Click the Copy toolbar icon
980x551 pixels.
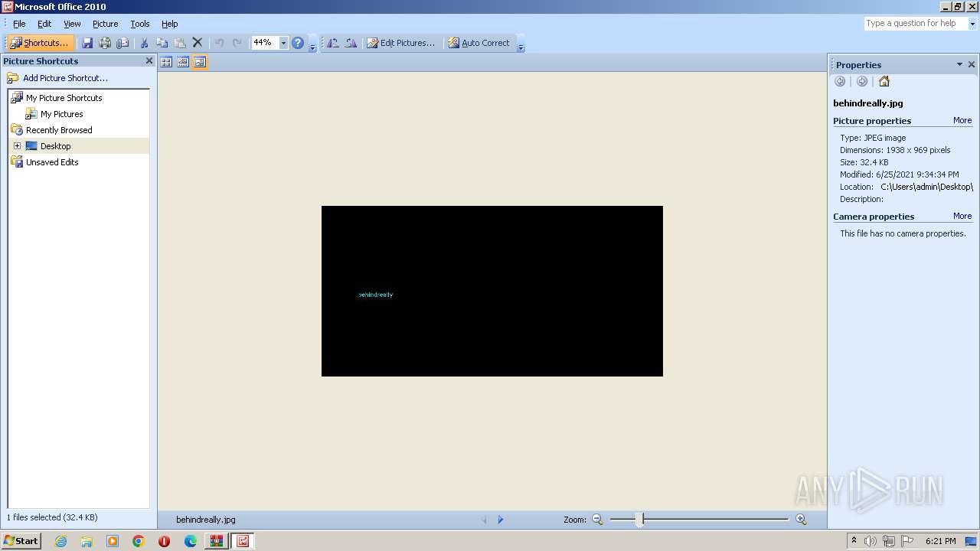tap(162, 43)
